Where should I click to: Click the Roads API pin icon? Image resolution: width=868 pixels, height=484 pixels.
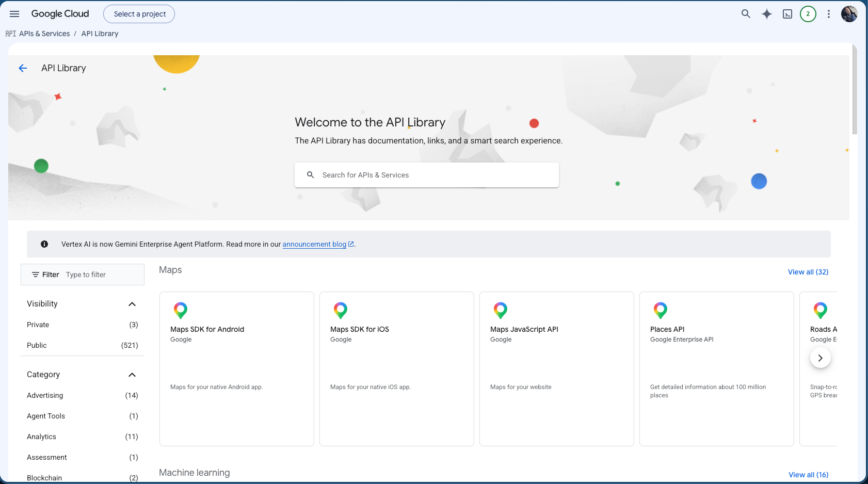(821, 310)
